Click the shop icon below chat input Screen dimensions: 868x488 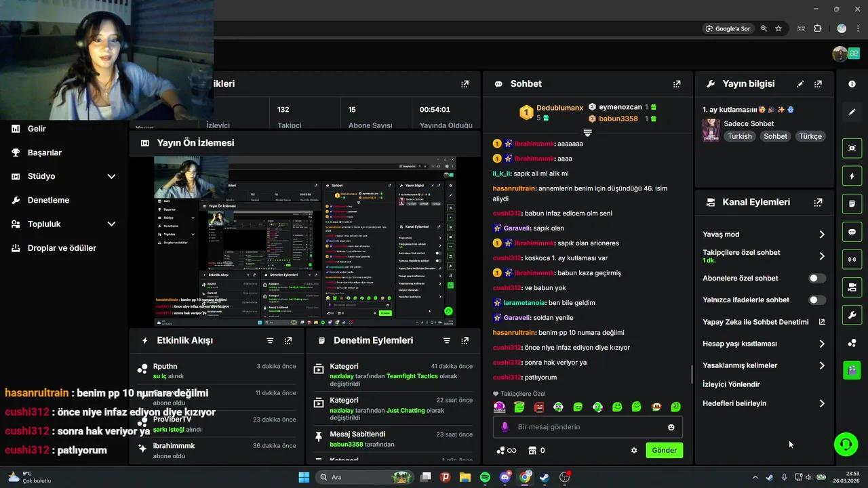tap(532, 450)
